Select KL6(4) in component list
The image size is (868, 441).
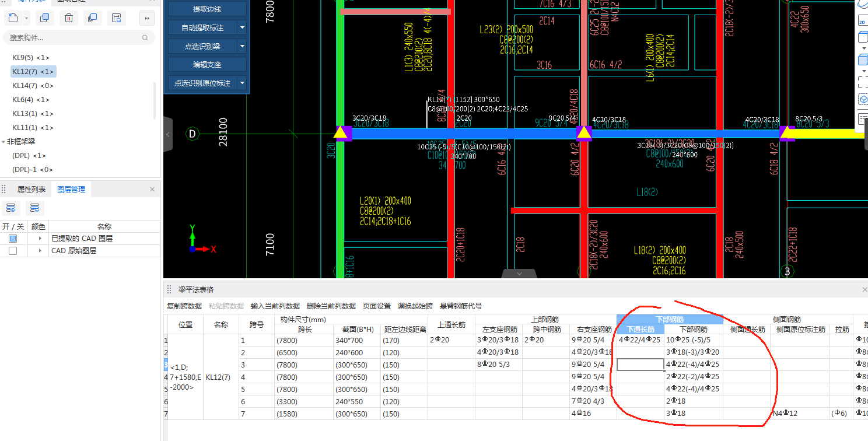(31, 100)
